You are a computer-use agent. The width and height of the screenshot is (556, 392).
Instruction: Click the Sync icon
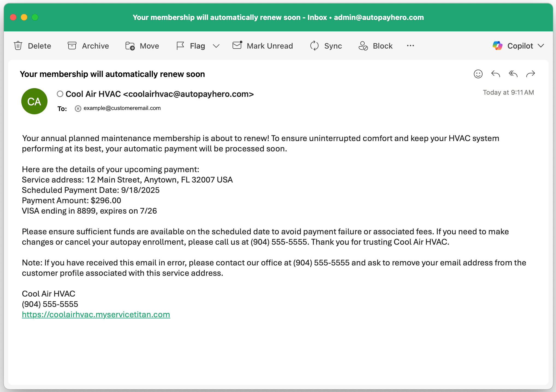pyautogui.click(x=314, y=46)
